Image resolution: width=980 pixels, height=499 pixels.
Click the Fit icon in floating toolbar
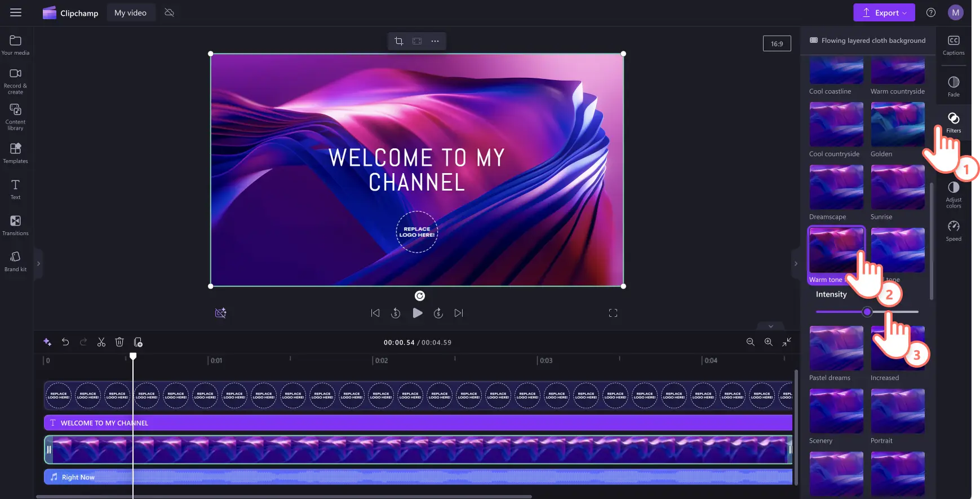[x=417, y=41]
